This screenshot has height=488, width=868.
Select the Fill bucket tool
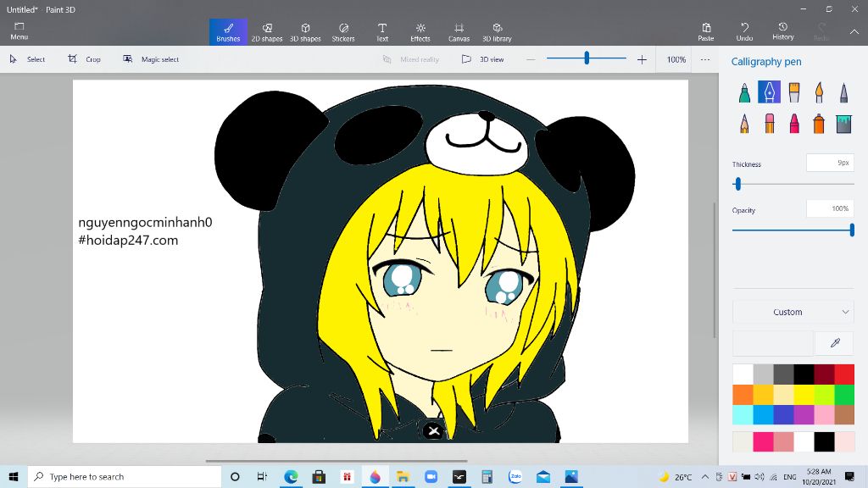click(x=843, y=124)
